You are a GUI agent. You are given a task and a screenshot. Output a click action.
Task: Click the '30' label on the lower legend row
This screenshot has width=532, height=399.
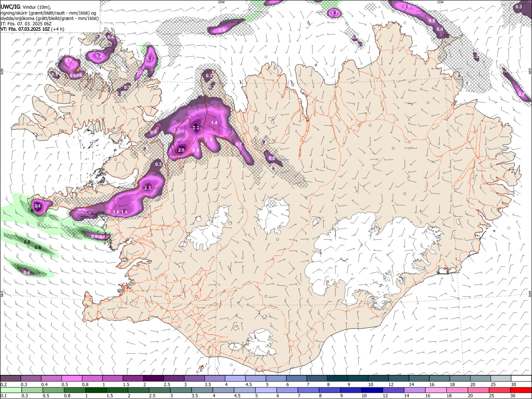coord(514,396)
